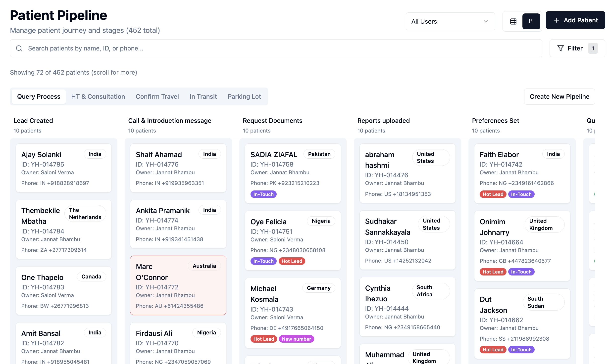
Task: Click The Netherlands badge on Thembekile card
Action: click(85, 213)
